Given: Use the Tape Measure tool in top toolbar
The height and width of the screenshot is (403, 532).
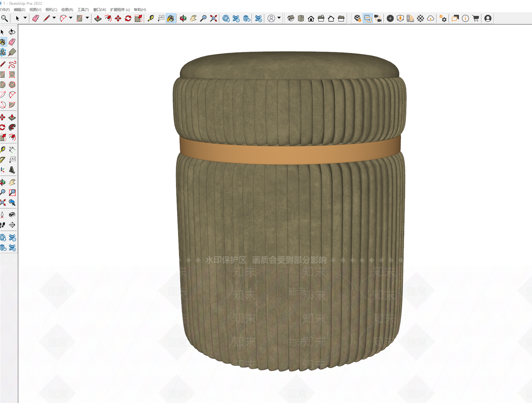Looking at the screenshot, I should pos(151,18).
